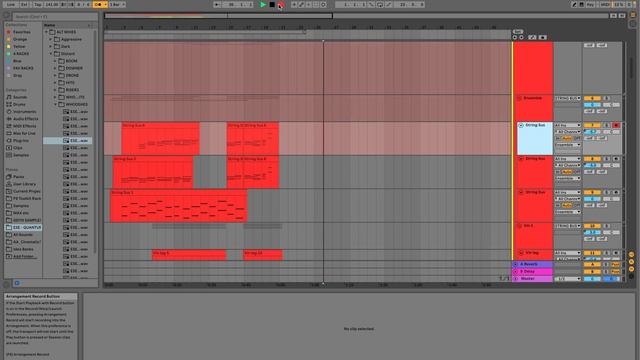This screenshot has height=360, width=640.
Task: Expand the BOOM folder
Action: (x=55, y=61)
